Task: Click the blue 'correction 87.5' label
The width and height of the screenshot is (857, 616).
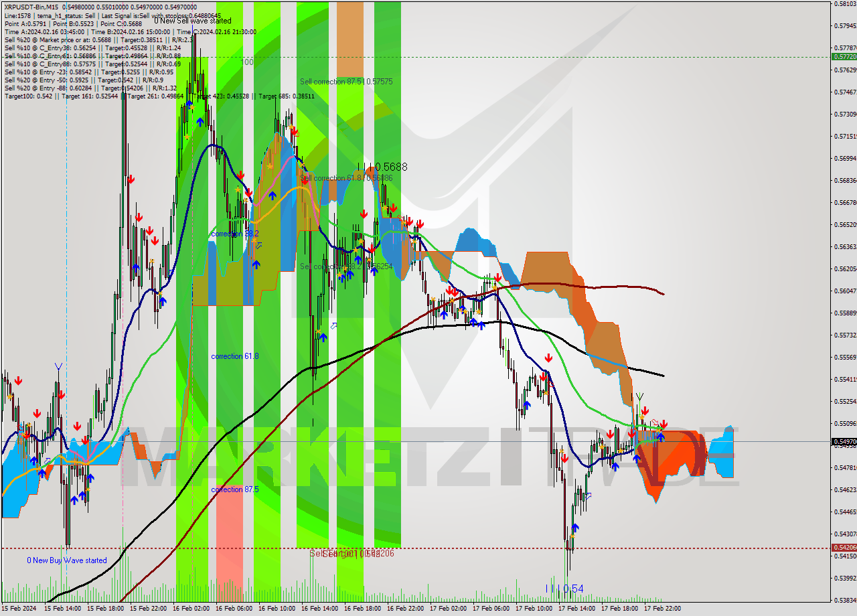Action: 234,489
